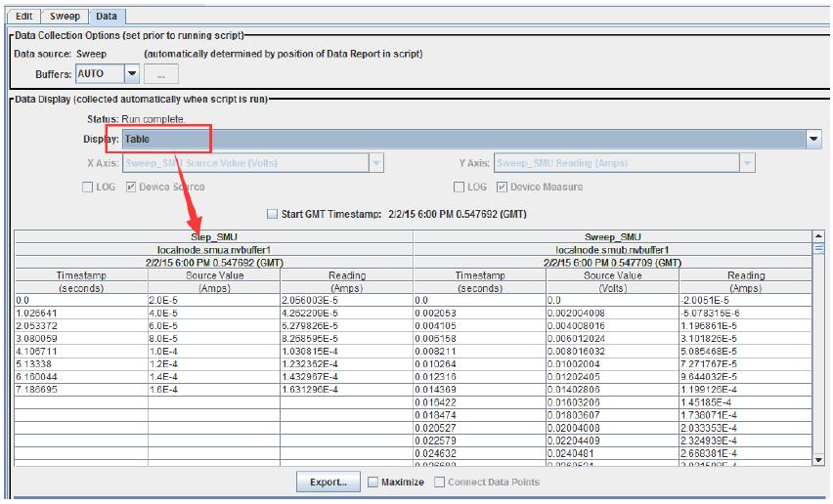833x504 pixels.
Task: Click the Export button
Action: pyautogui.click(x=328, y=482)
